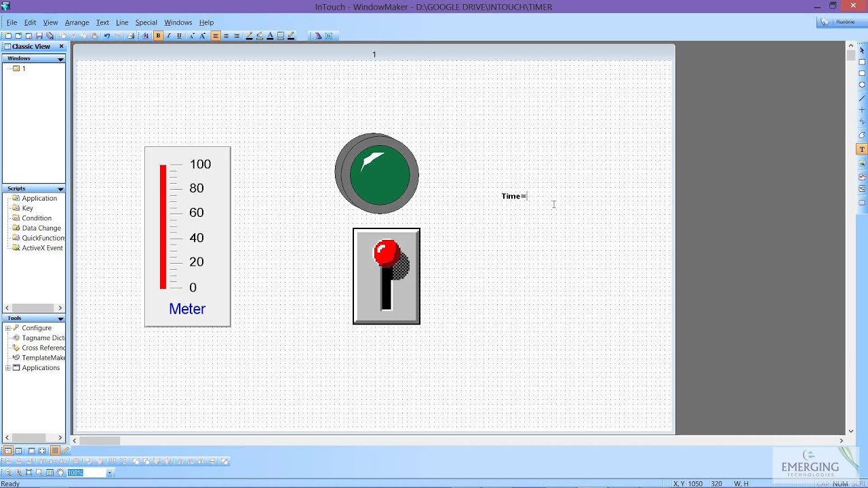868x488 pixels.
Task: Select the Condition script item
Action: [x=33, y=218]
